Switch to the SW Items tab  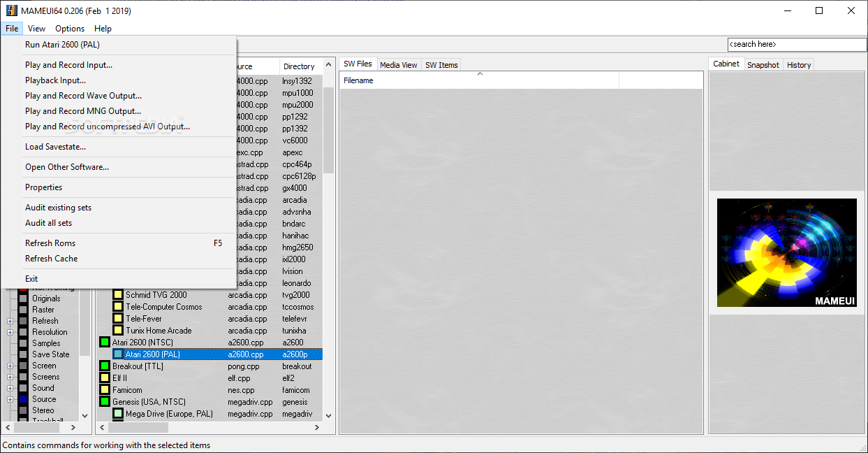coord(441,65)
